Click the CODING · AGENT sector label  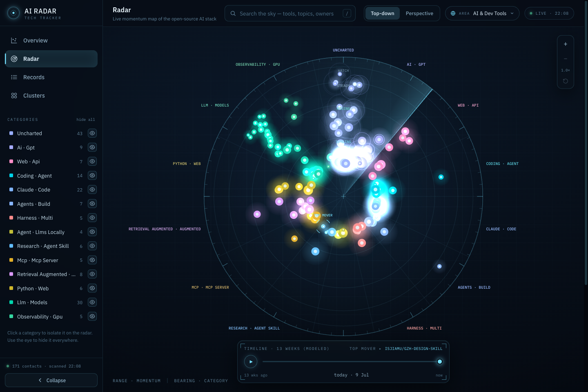click(502, 164)
